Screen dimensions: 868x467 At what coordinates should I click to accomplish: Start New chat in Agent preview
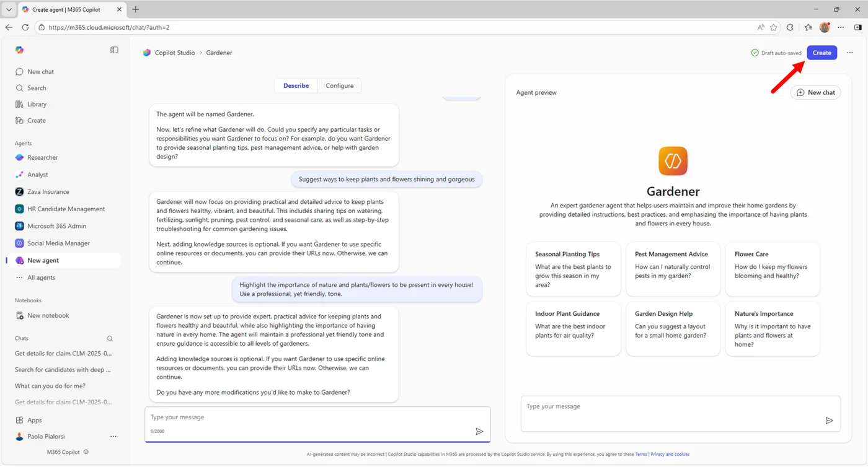tap(815, 92)
